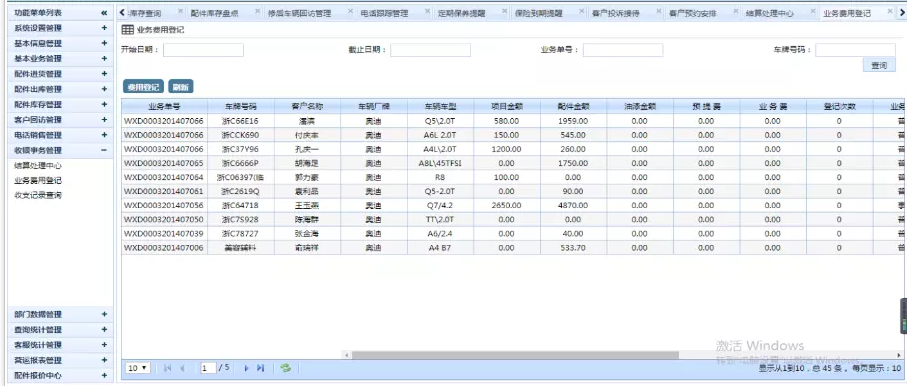The image size is (907, 386).
Task: Click the page number input box
Action: 208,368
